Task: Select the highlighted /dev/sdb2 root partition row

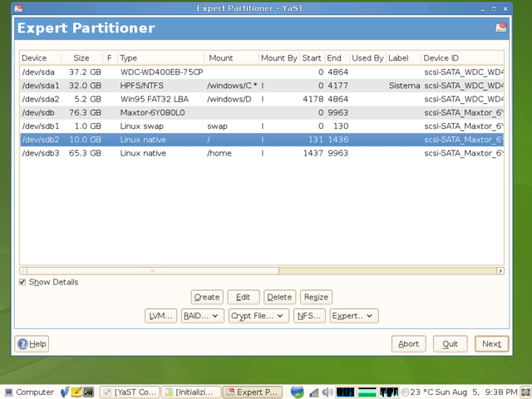Action: coord(262,140)
